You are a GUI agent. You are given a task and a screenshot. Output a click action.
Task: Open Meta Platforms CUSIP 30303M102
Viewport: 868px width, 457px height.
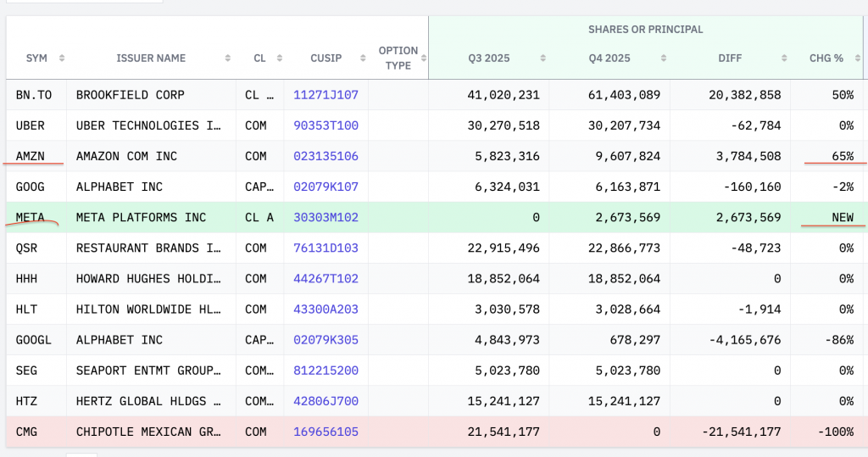[x=325, y=217]
